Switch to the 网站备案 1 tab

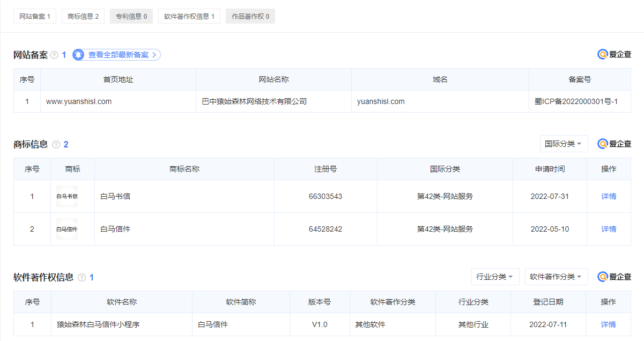[35, 17]
